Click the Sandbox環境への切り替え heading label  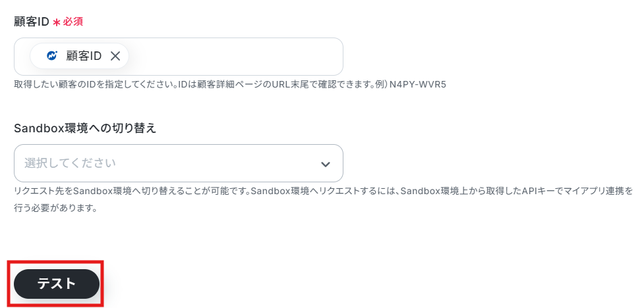tap(85, 128)
